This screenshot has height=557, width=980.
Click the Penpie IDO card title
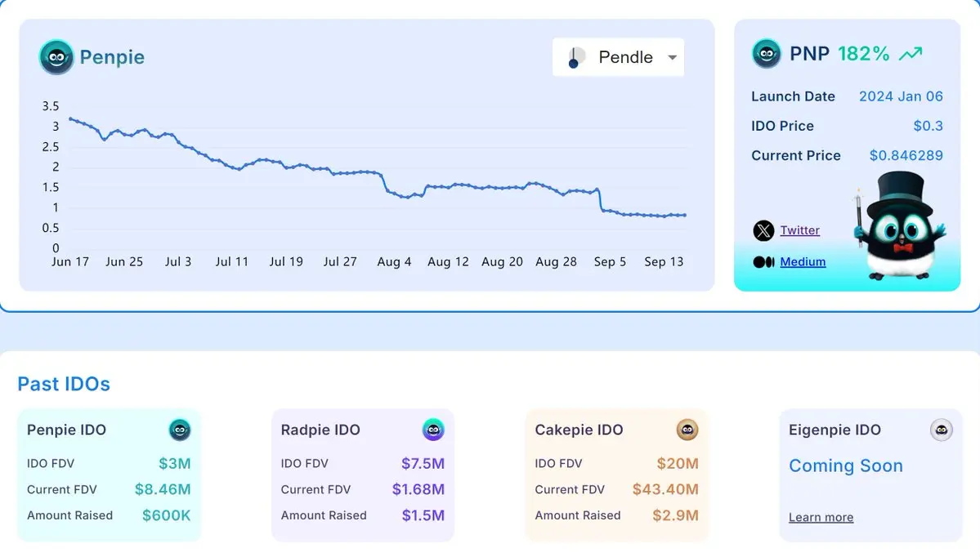click(x=66, y=430)
